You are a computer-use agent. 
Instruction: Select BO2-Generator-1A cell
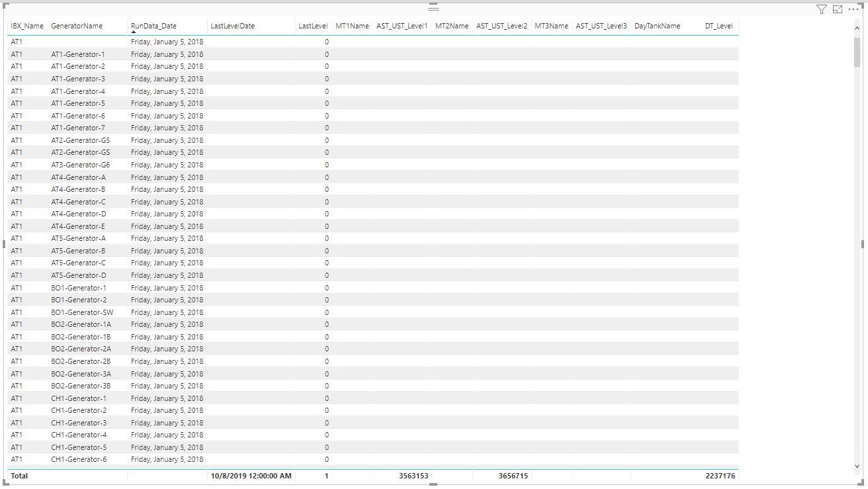[x=81, y=324]
